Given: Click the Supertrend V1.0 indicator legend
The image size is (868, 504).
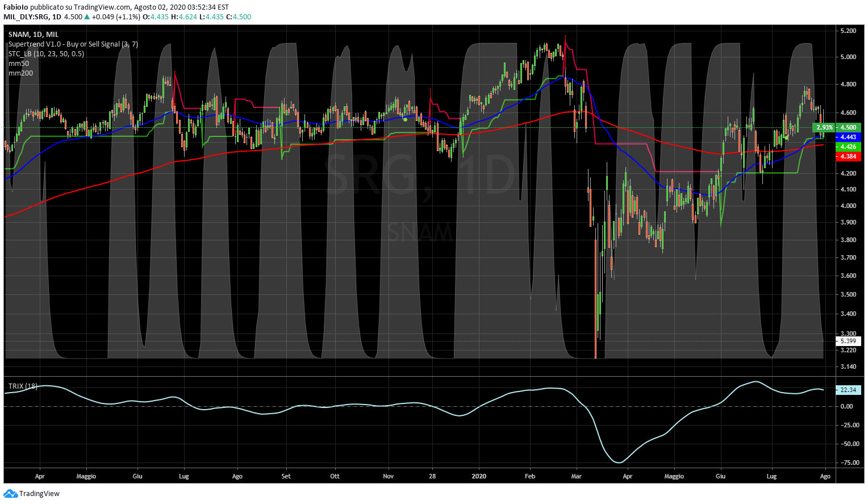Looking at the screenshot, I should tap(73, 44).
